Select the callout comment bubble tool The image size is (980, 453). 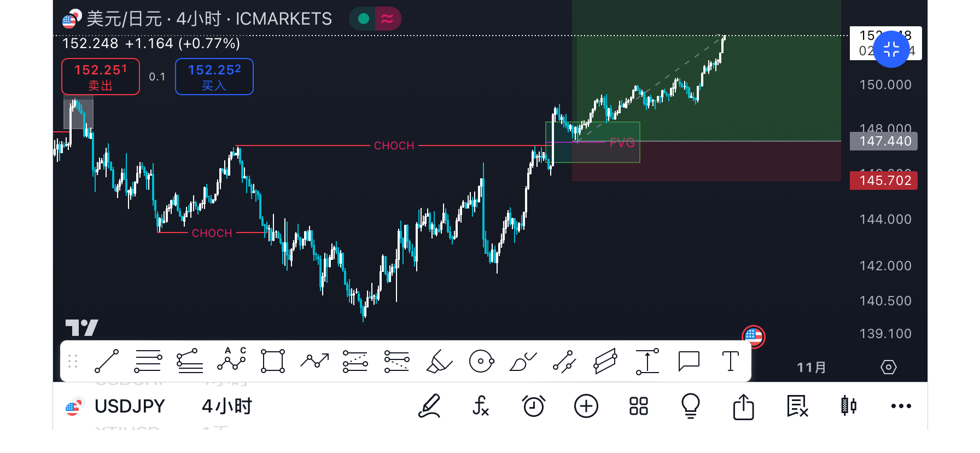[x=689, y=362]
